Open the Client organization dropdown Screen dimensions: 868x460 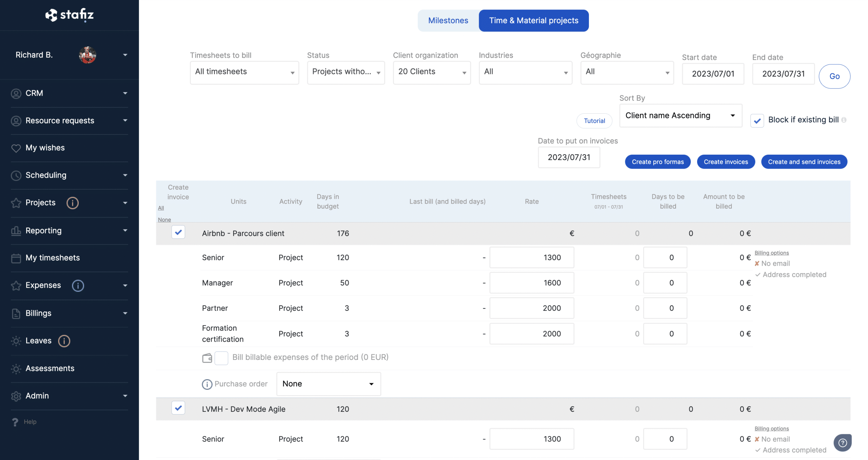pos(431,72)
